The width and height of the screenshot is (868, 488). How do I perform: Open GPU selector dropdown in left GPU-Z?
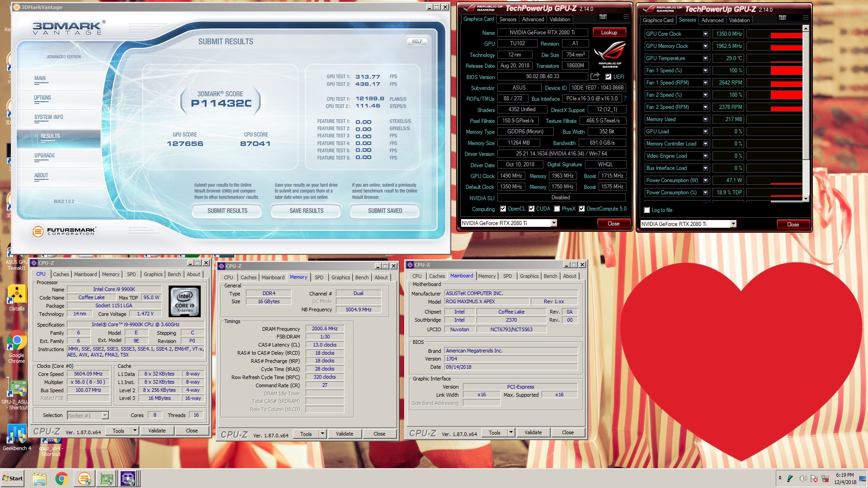click(554, 223)
